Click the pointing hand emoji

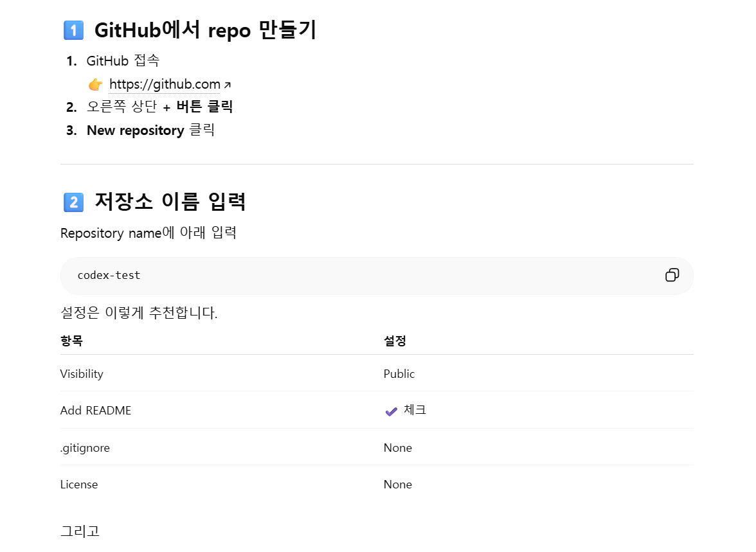[95, 85]
